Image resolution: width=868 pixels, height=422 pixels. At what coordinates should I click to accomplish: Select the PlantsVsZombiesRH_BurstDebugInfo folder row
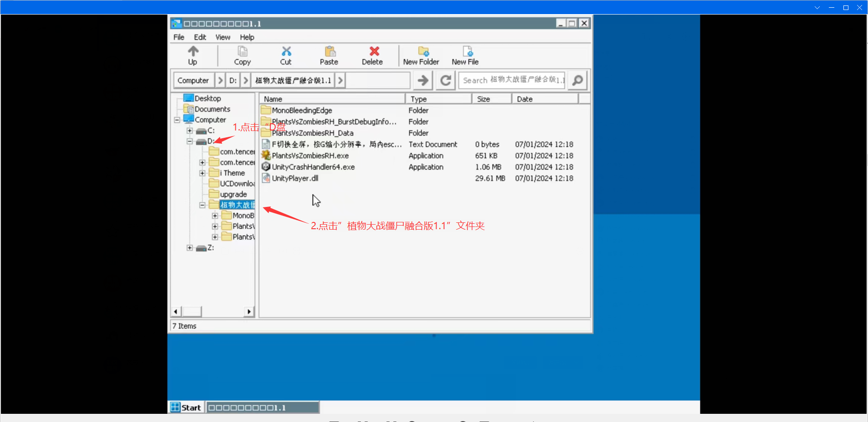pos(424,121)
